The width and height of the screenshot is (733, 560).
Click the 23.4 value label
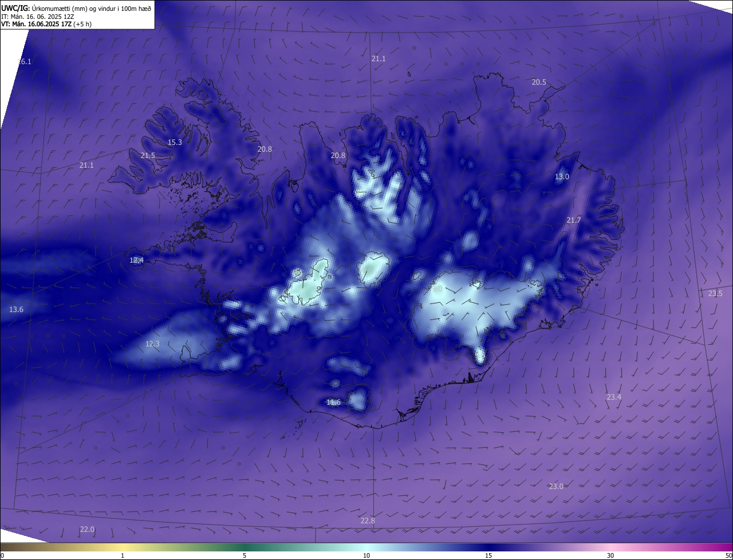(x=613, y=397)
